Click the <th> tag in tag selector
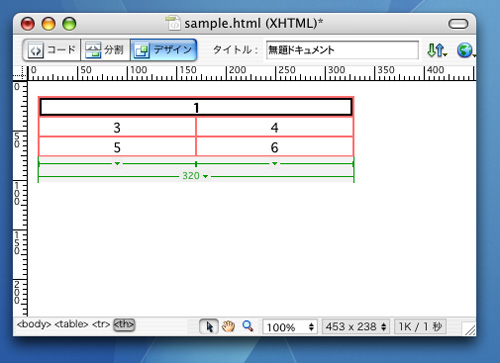 (x=124, y=324)
